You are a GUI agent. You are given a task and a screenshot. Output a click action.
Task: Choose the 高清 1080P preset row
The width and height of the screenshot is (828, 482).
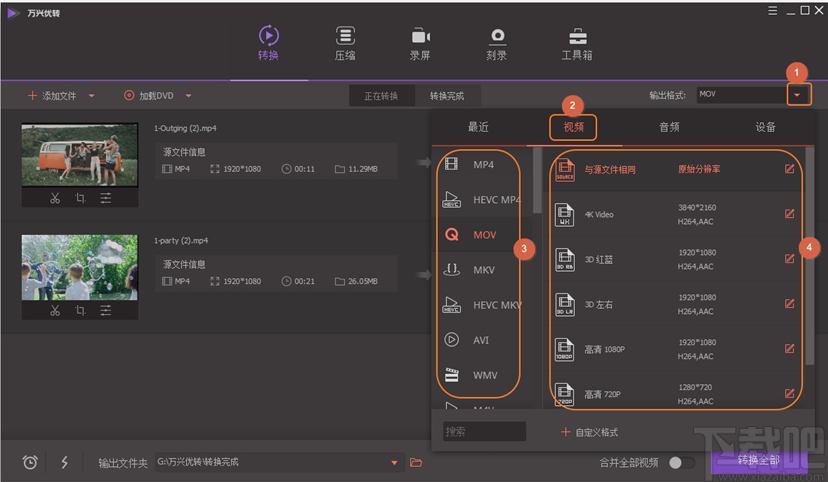click(675, 348)
